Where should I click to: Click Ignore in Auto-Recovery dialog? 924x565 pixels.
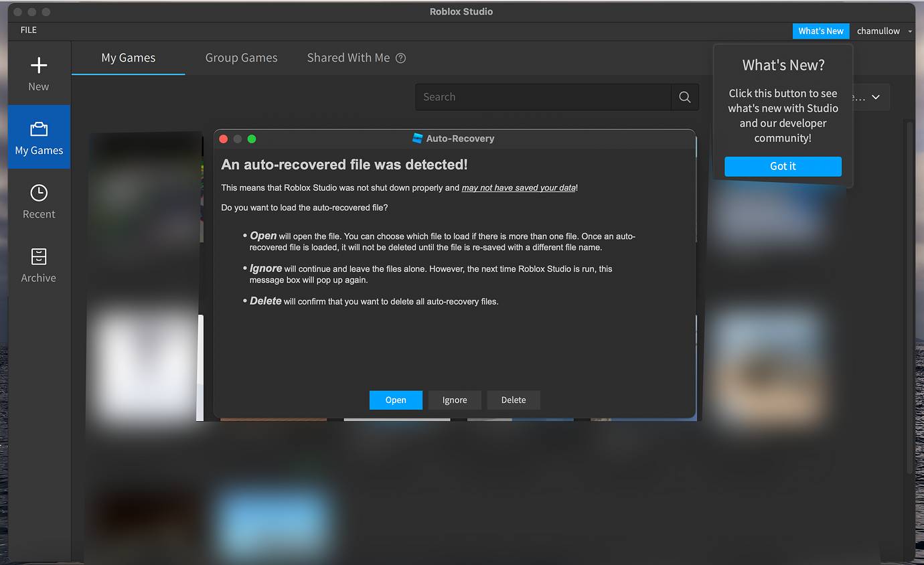tap(455, 400)
